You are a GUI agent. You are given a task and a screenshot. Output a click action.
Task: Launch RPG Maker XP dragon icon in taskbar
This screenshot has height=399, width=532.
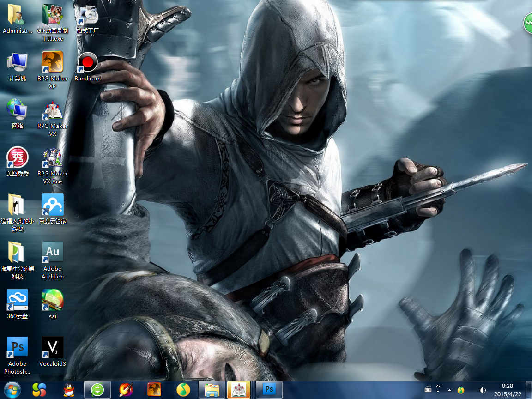(x=154, y=390)
